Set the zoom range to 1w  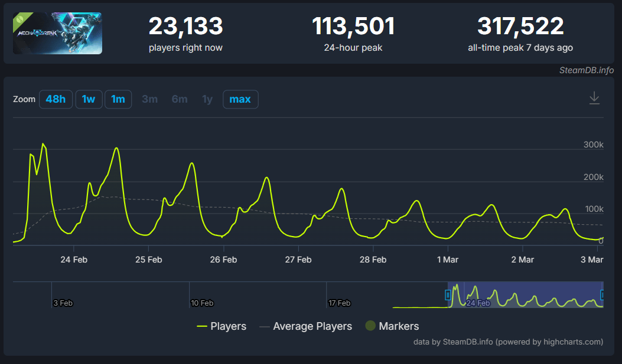[x=89, y=99]
